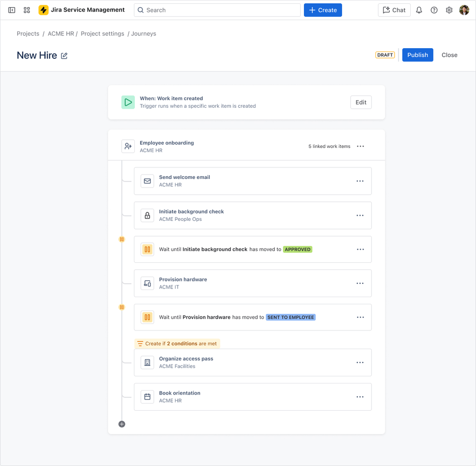The height and width of the screenshot is (466, 476).
Task: Add a step with the plus icon
Action: 122,424
